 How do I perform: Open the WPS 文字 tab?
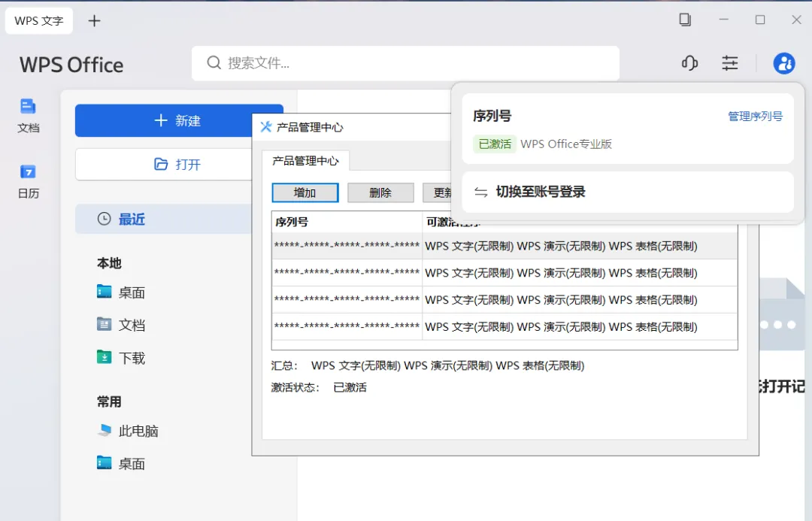pos(39,21)
